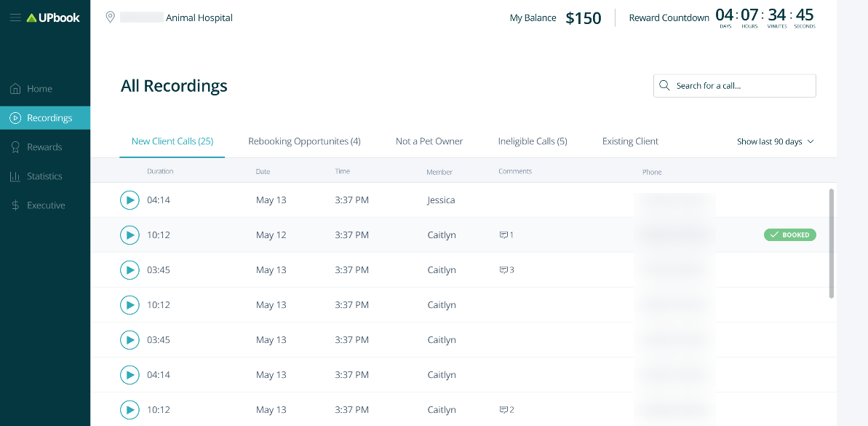Play the 04:14 Jessica recording

(130, 200)
